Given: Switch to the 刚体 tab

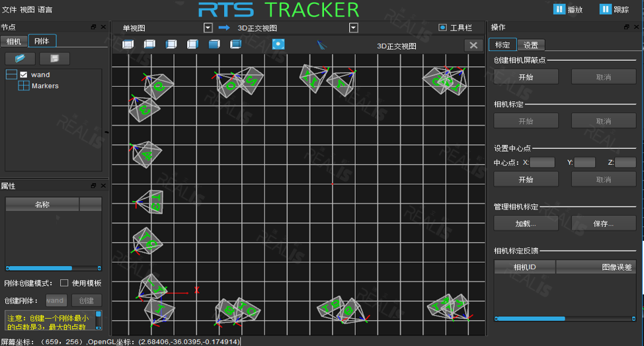Looking at the screenshot, I should click(x=42, y=40).
